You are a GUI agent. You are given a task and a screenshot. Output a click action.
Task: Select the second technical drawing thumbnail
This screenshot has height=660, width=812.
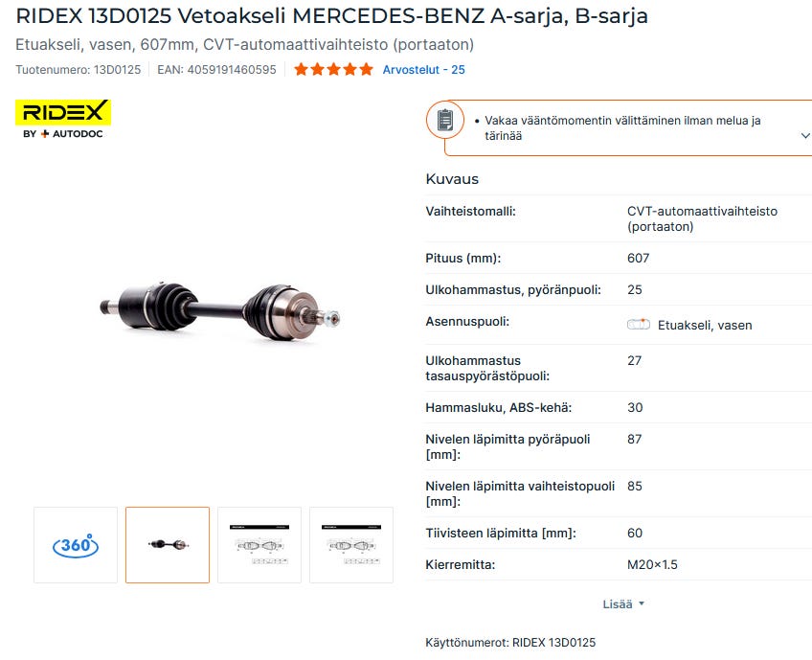(x=351, y=545)
